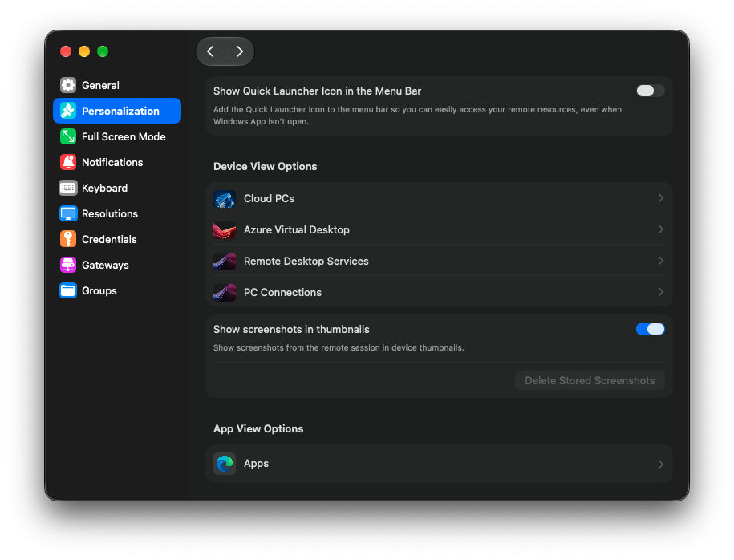Image resolution: width=734 pixels, height=560 pixels.
Task: Open PC Connections view options
Action: [439, 292]
